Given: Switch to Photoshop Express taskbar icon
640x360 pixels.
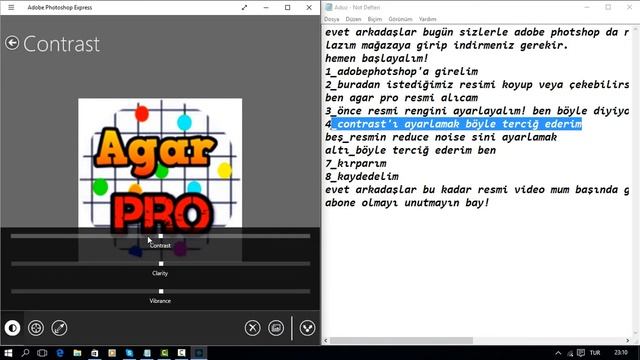Looking at the screenshot, I should click(199, 353).
